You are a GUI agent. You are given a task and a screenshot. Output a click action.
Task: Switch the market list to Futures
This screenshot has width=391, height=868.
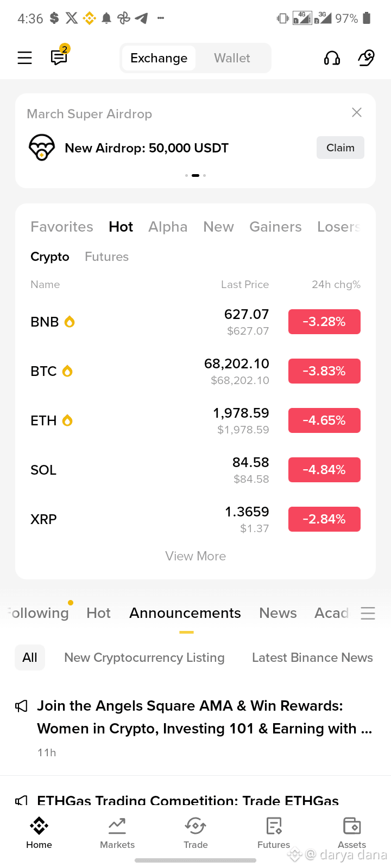point(106,257)
